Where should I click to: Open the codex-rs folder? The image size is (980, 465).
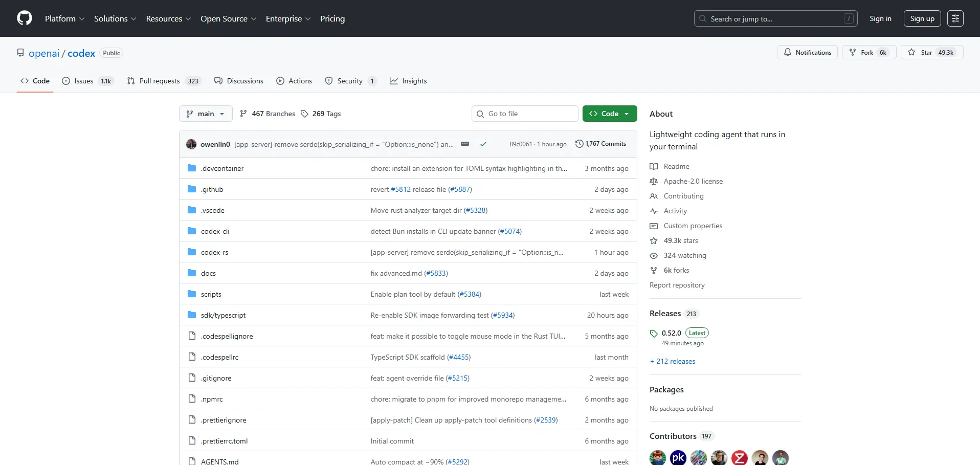click(x=214, y=252)
